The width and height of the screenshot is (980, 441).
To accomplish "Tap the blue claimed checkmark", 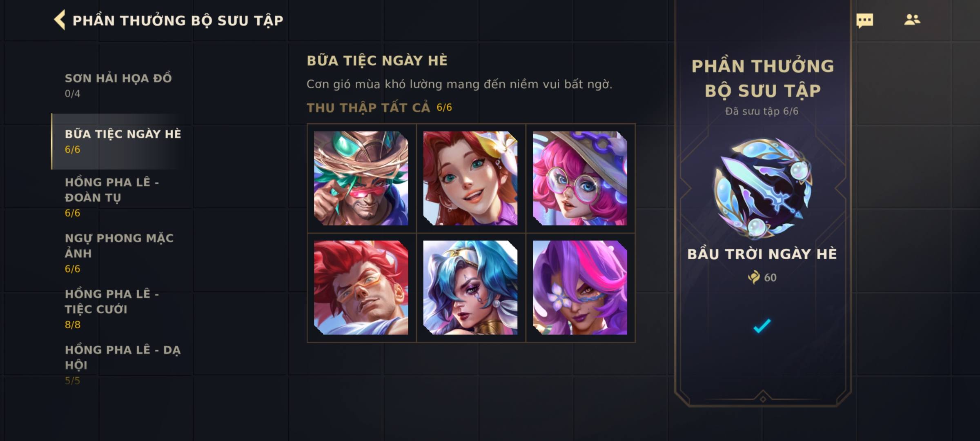I will (762, 325).
